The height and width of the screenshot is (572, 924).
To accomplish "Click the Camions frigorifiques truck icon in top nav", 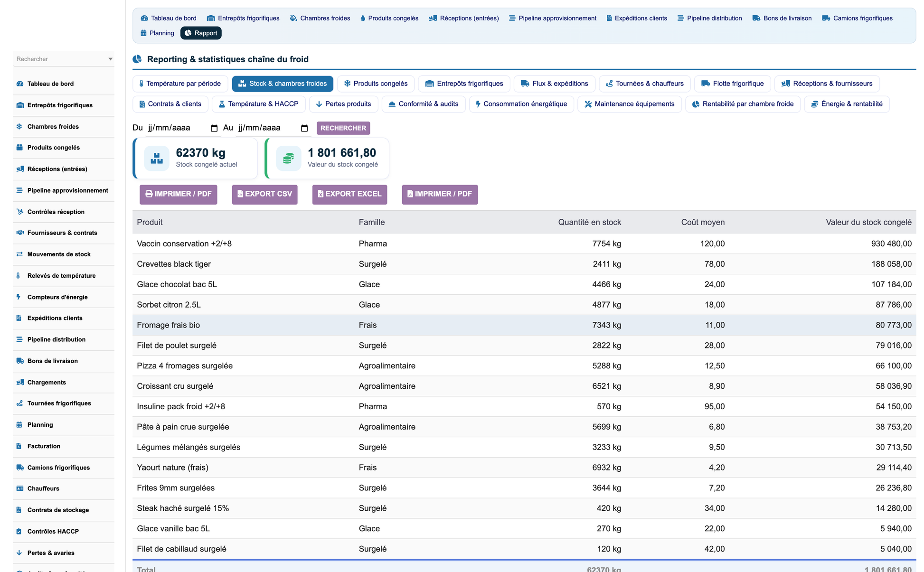I will (x=826, y=18).
